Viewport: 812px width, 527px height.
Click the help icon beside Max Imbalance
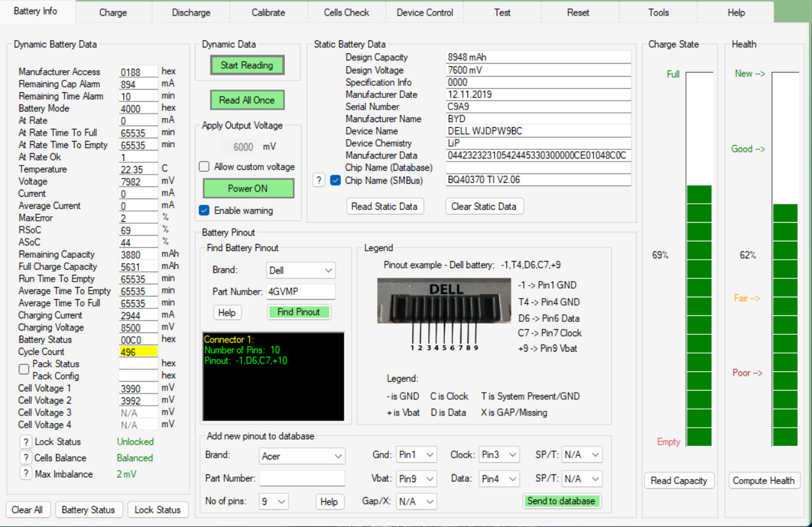point(25,474)
